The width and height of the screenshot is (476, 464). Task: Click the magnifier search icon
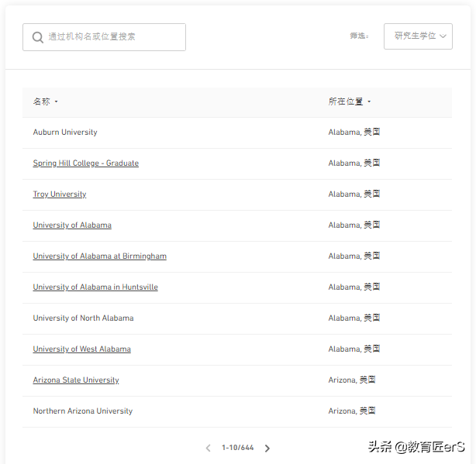click(38, 37)
